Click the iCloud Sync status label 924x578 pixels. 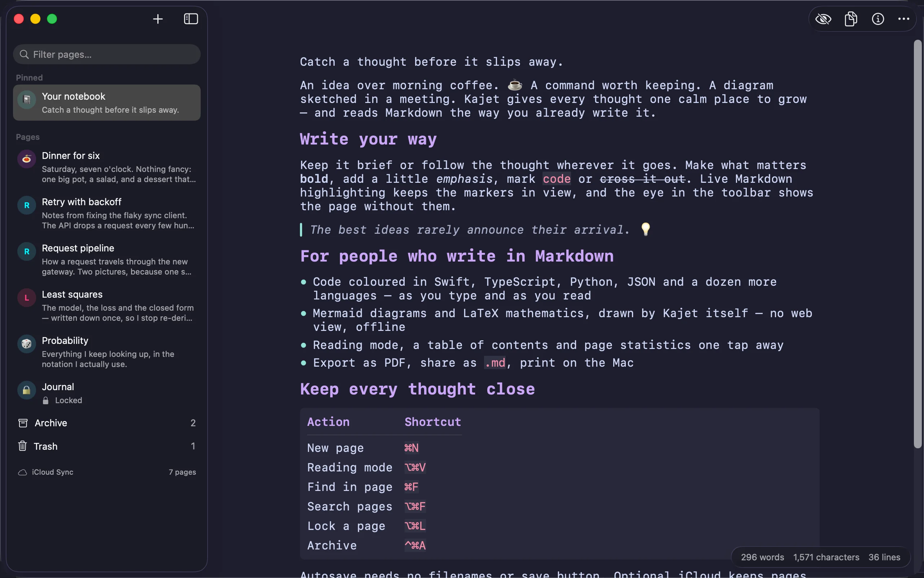click(x=52, y=472)
